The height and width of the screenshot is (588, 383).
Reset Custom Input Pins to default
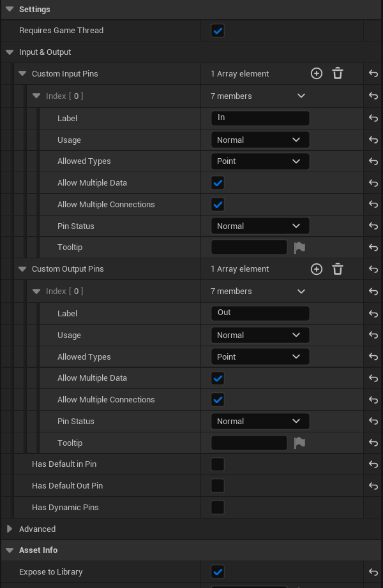(x=373, y=74)
